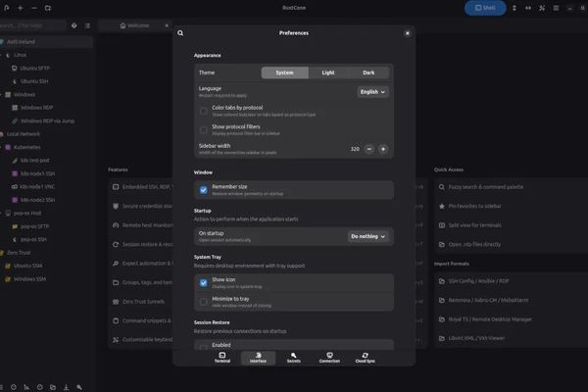Click the plus add connection icon
The image size is (588, 392).
click(x=21, y=8)
